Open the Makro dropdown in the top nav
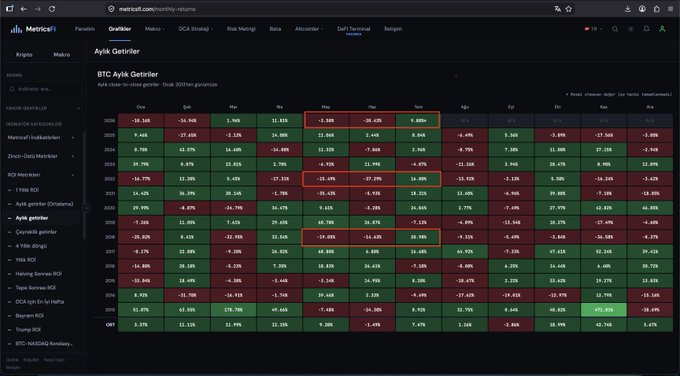 (155, 29)
